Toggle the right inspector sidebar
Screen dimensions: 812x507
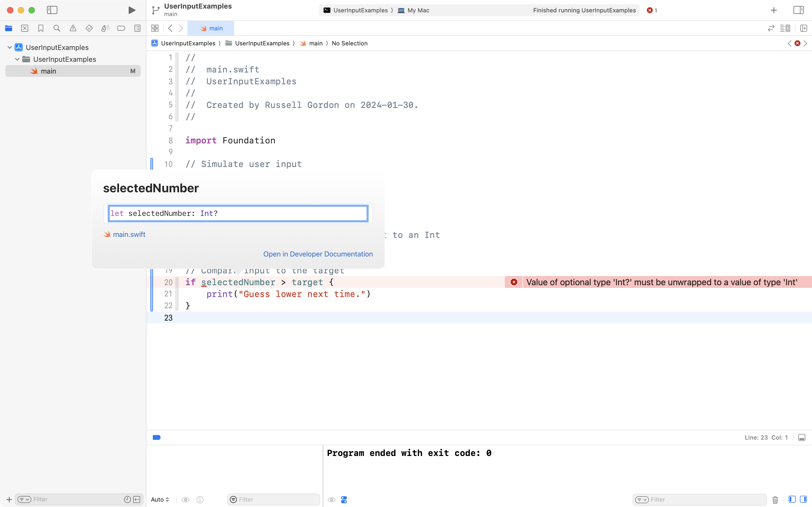click(x=798, y=10)
